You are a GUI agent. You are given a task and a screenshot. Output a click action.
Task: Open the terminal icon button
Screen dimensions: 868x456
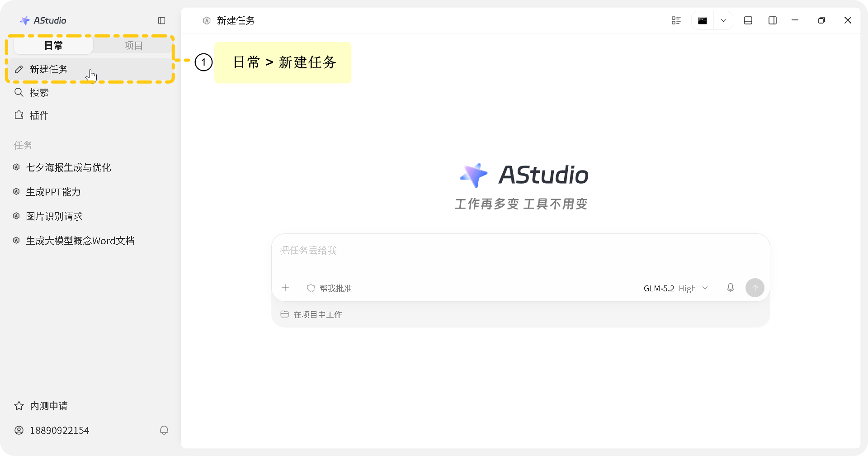pyautogui.click(x=703, y=20)
